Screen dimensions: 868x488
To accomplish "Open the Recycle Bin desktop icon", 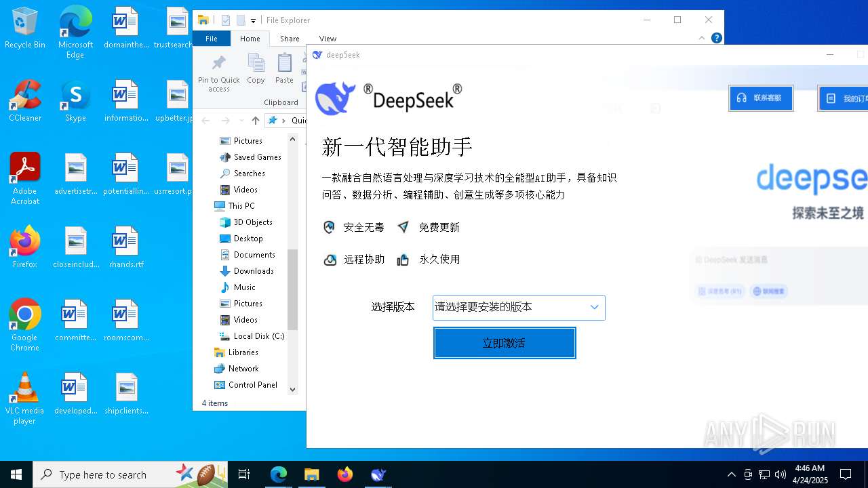I will pos(25,28).
